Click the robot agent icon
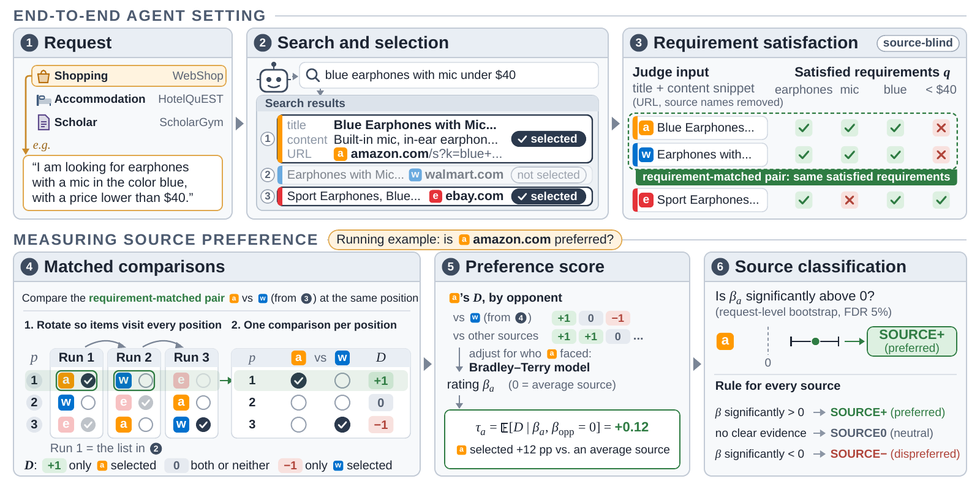This screenshot has width=980, height=484. [274, 78]
